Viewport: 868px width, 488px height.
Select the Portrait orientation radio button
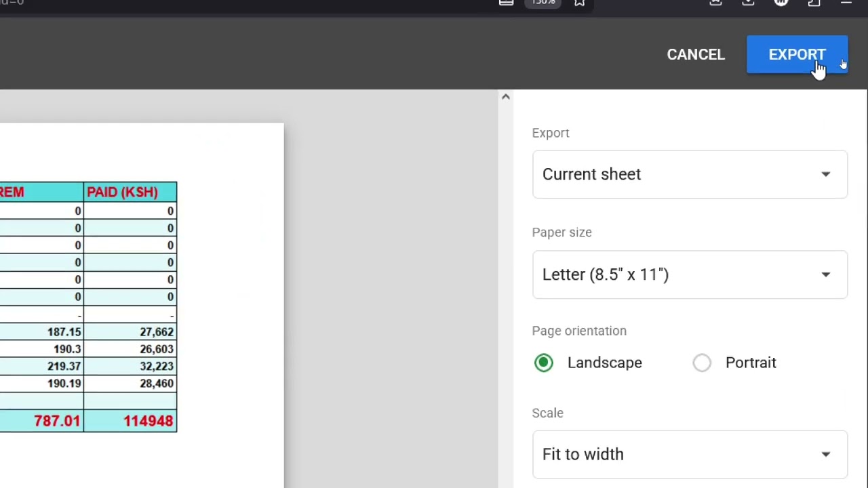(x=702, y=363)
